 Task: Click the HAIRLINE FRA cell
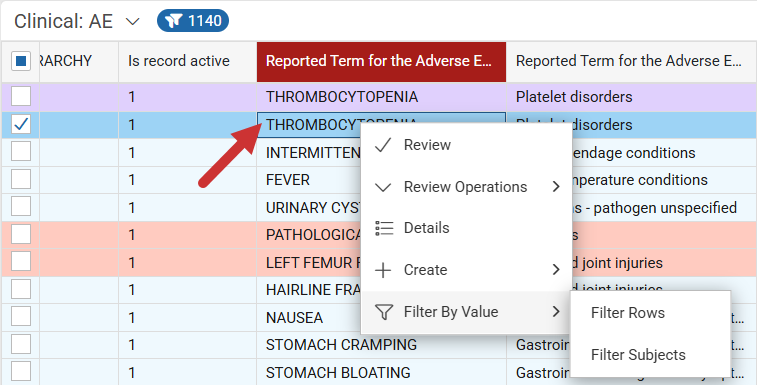pos(309,290)
